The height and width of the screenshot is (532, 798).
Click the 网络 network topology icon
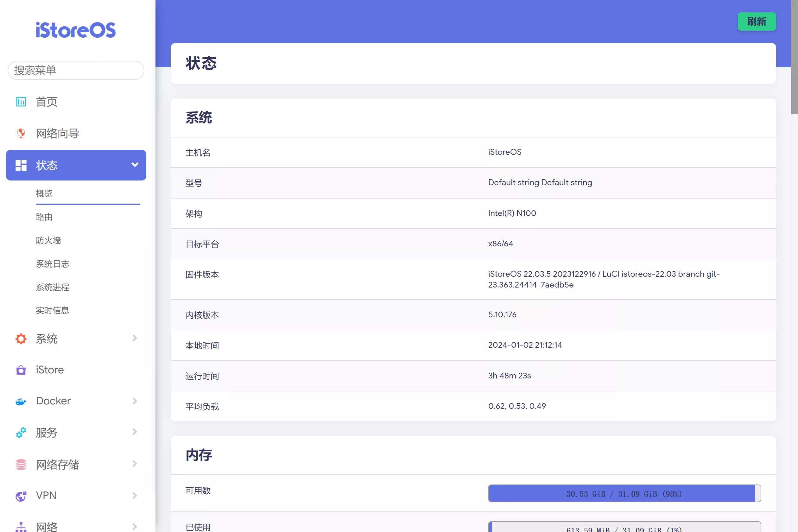pyautogui.click(x=21, y=527)
